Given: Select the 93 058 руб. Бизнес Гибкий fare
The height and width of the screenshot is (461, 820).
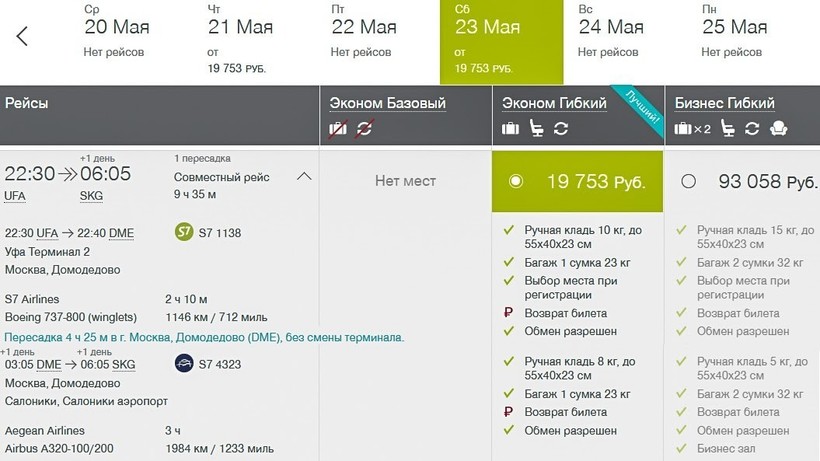Looking at the screenshot, I should (x=688, y=181).
